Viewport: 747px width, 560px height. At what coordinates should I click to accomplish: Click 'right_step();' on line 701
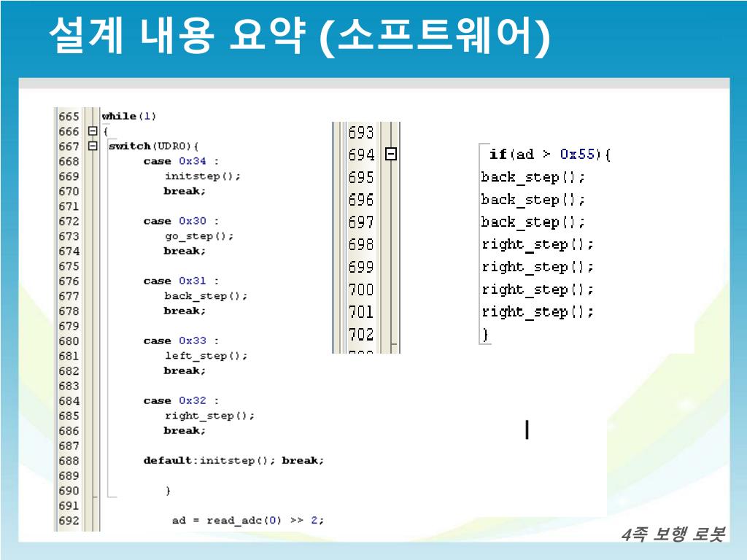coord(538,311)
